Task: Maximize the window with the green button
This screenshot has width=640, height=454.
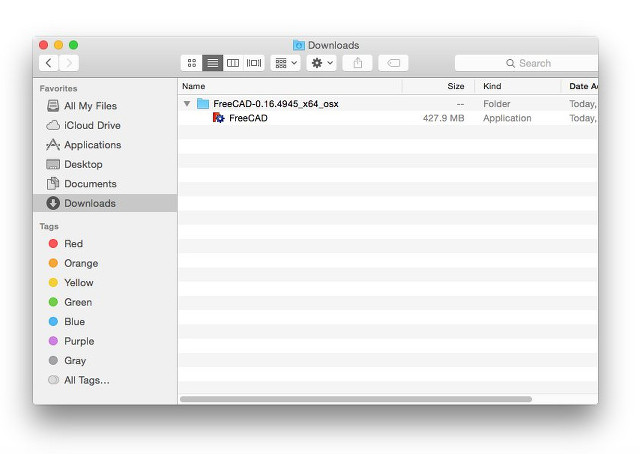Action: [x=73, y=45]
